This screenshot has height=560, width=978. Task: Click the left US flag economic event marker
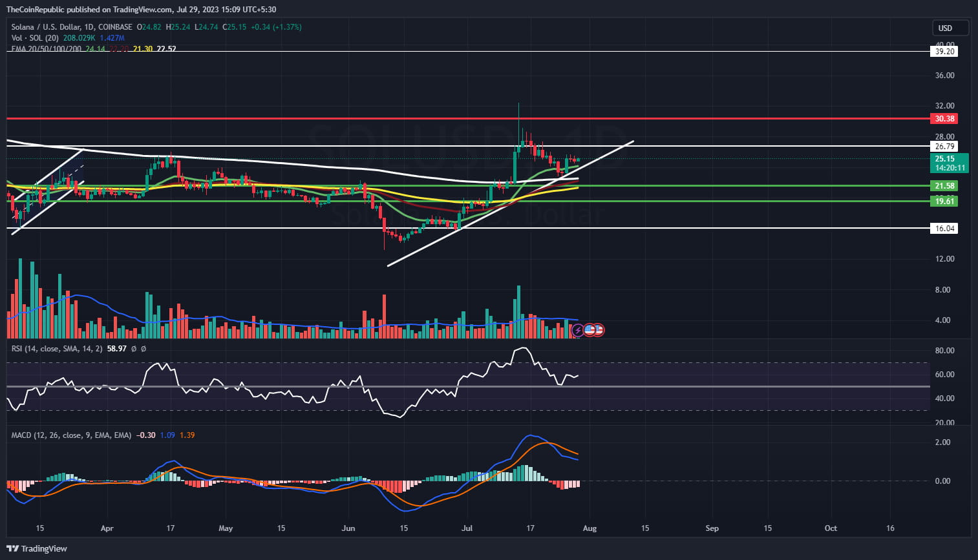(589, 331)
